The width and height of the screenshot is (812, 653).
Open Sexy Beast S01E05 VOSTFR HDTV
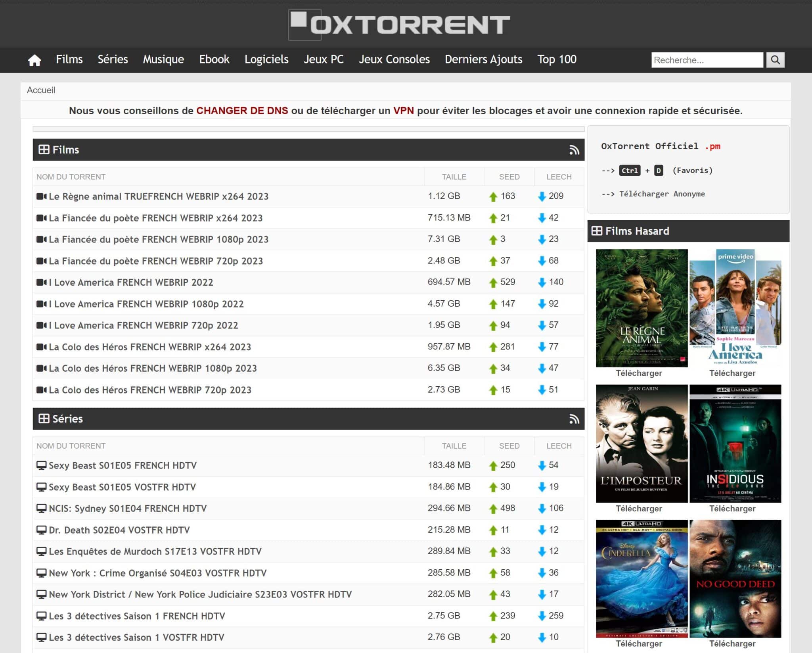[122, 487]
